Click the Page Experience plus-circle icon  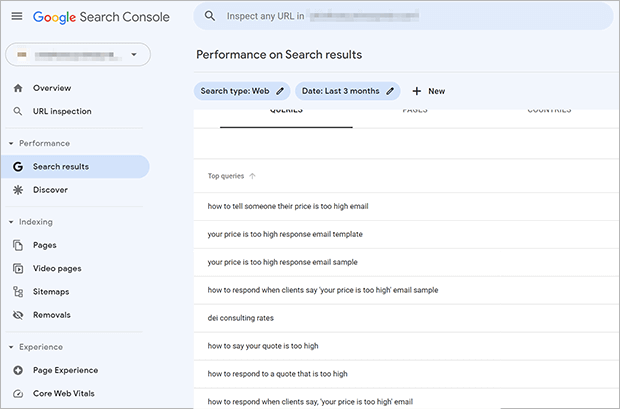coord(18,370)
